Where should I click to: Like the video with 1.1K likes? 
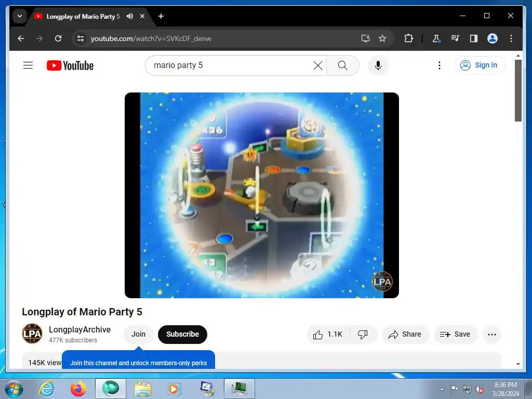[x=328, y=335]
